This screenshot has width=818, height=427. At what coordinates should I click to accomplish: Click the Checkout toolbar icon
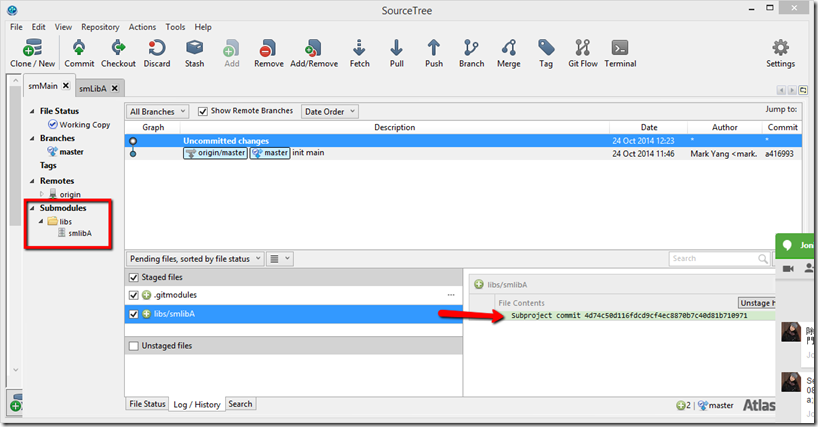[x=118, y=48]
